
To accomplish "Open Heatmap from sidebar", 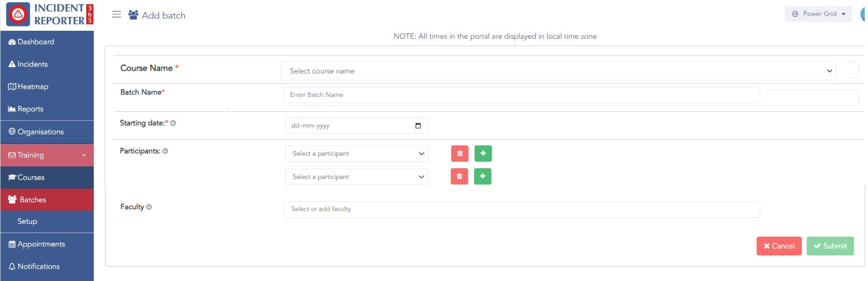I will tap(33, 86).
